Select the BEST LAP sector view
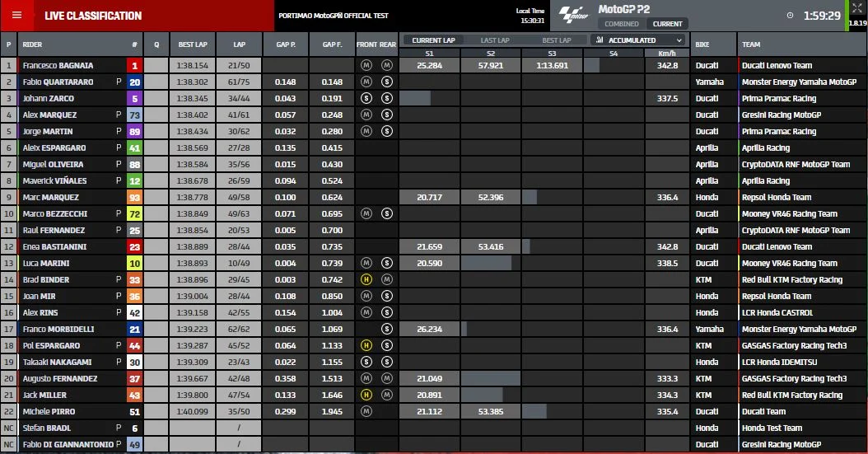Image resolution: width=868 pixels, height=454 pixels. coord(557,40)
